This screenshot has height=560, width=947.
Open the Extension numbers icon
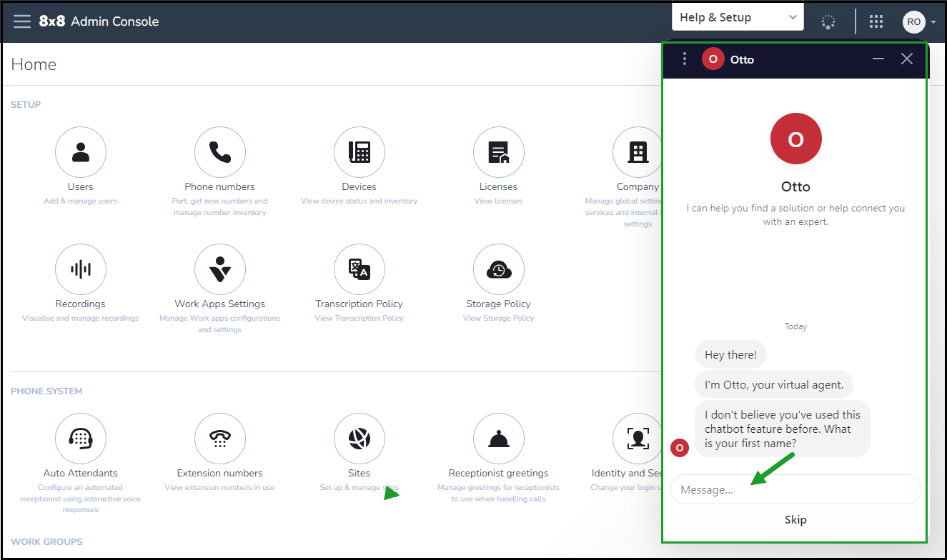[x=220, y=439]
